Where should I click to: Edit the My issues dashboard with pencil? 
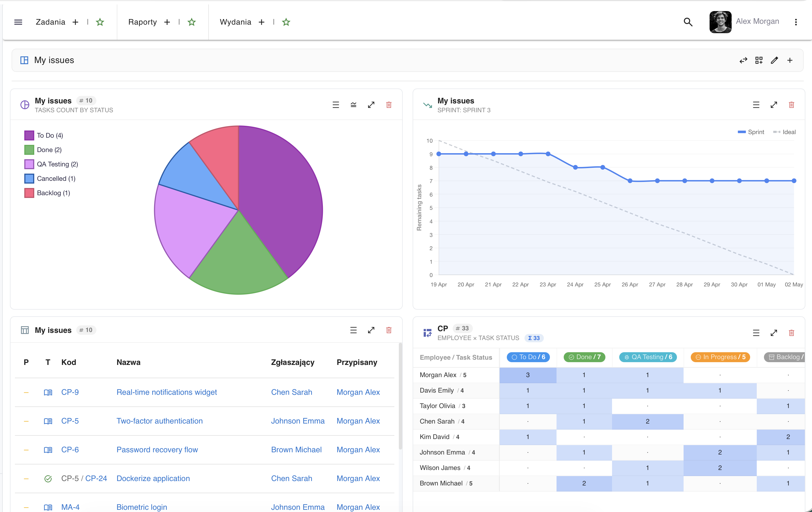coord(774,61)
